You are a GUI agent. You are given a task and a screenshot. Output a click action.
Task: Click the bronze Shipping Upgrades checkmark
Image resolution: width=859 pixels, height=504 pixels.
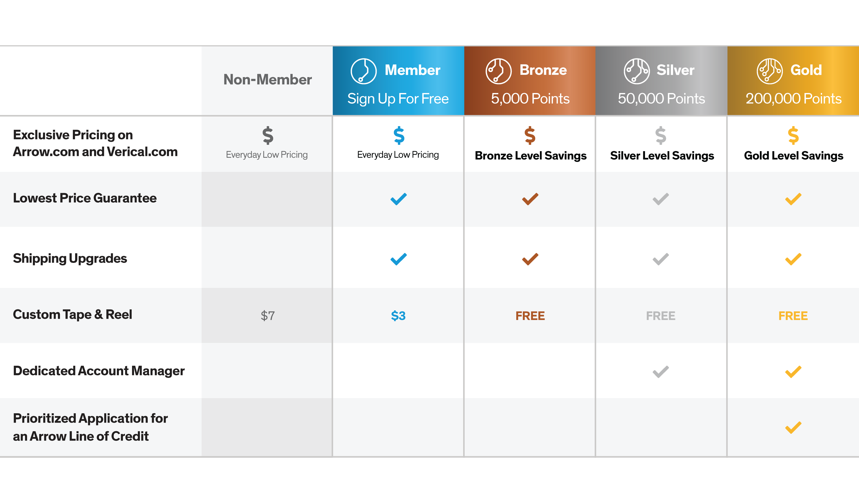coord(530,259)
